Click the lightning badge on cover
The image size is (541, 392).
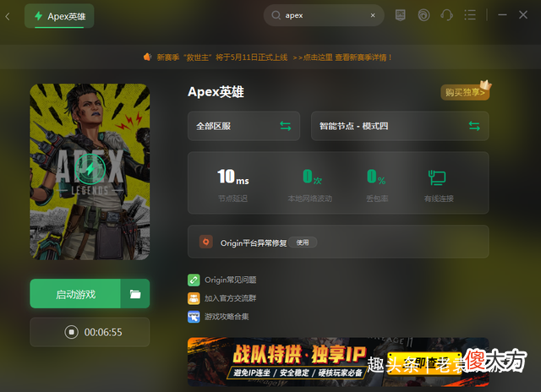[x=90, y=169]
